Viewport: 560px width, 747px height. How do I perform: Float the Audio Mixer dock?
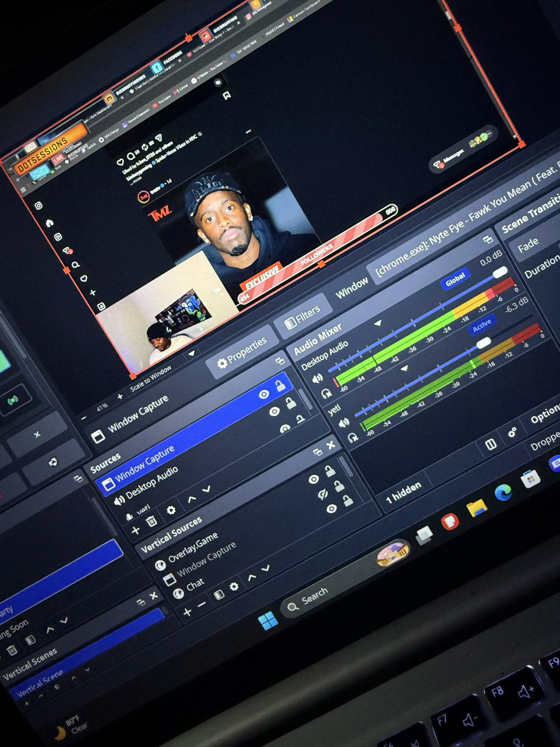tap(487, 240)
